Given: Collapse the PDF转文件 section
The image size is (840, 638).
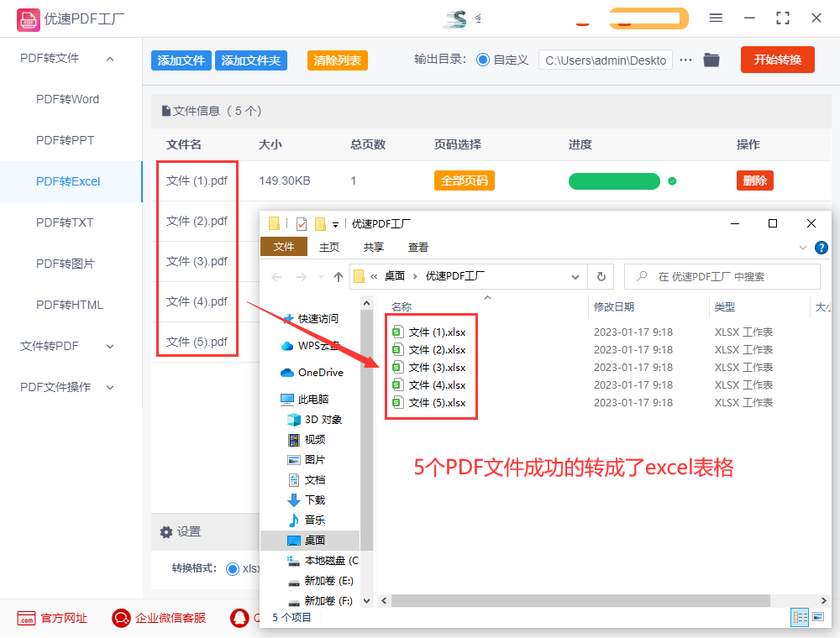Looking at the screenshot, I should point(110,58).
